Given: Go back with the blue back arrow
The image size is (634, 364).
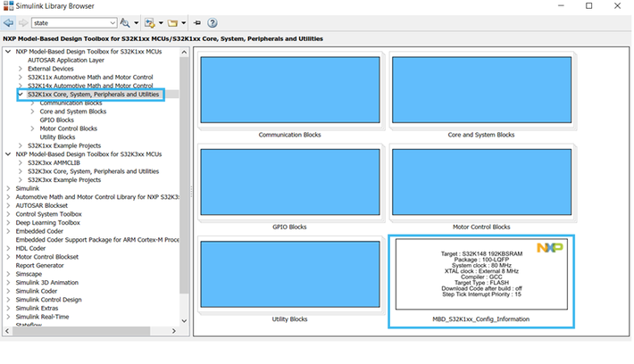Looking at the screenshot, I should tap(8, 23).
